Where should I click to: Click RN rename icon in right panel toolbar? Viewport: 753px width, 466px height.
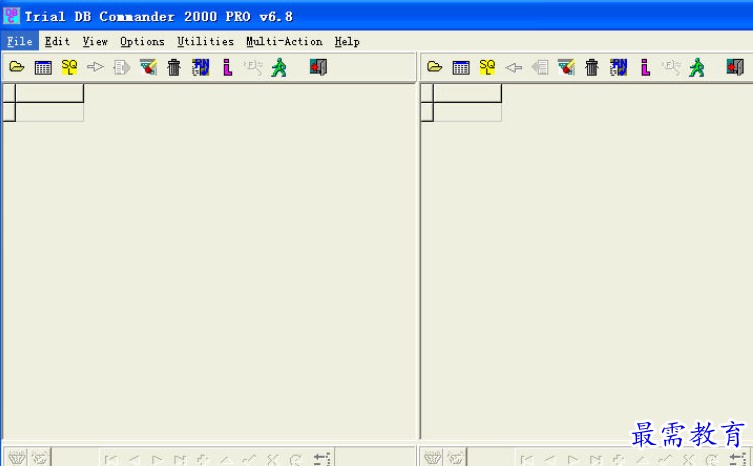pyautogui.click(x=619, y=67)
